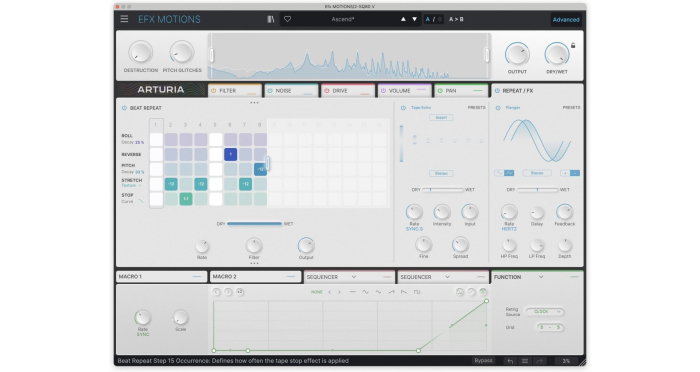Toggle the Pan module power icon

(440, 91)
